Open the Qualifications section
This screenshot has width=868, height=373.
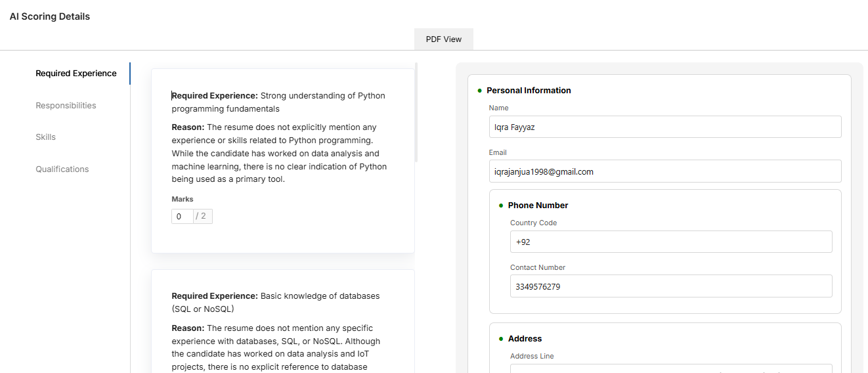click(62, 169)
